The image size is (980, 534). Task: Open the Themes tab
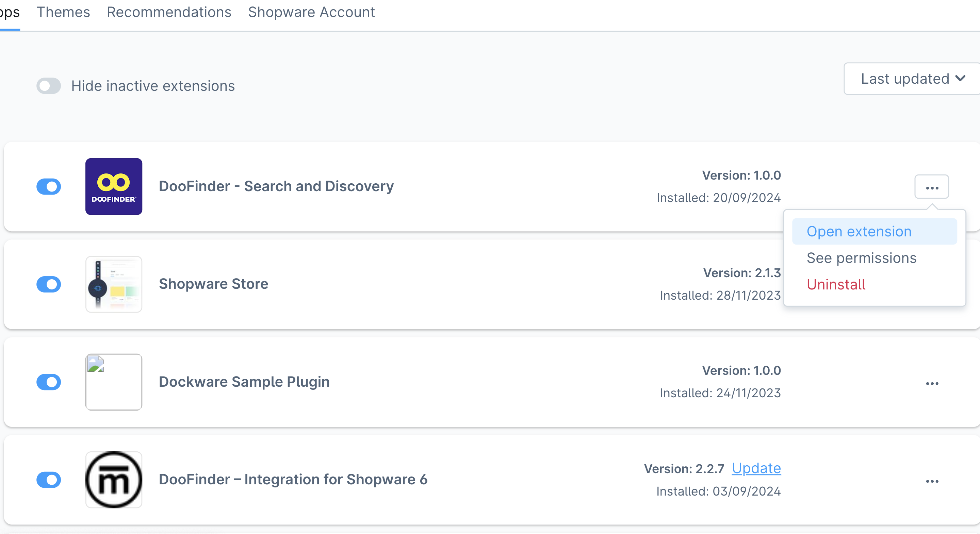[63, 12]
